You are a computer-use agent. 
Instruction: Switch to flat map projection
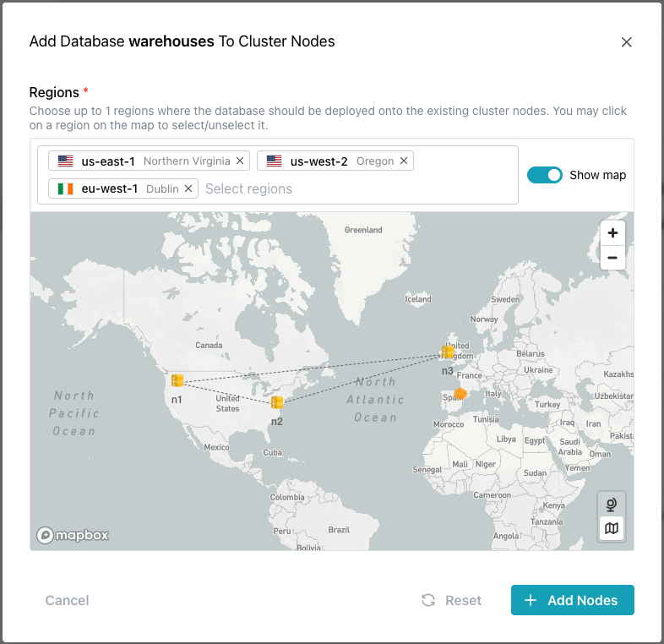611,528
